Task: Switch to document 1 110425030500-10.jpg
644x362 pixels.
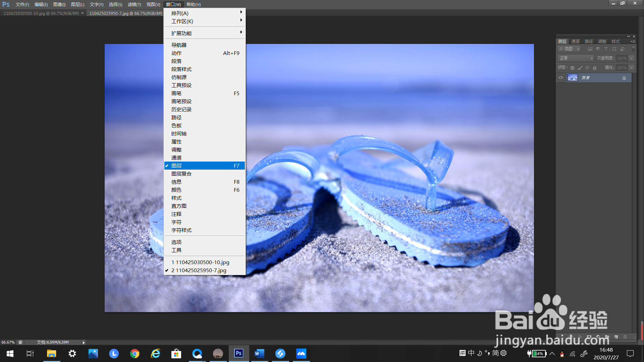Action: click(200, 262)
